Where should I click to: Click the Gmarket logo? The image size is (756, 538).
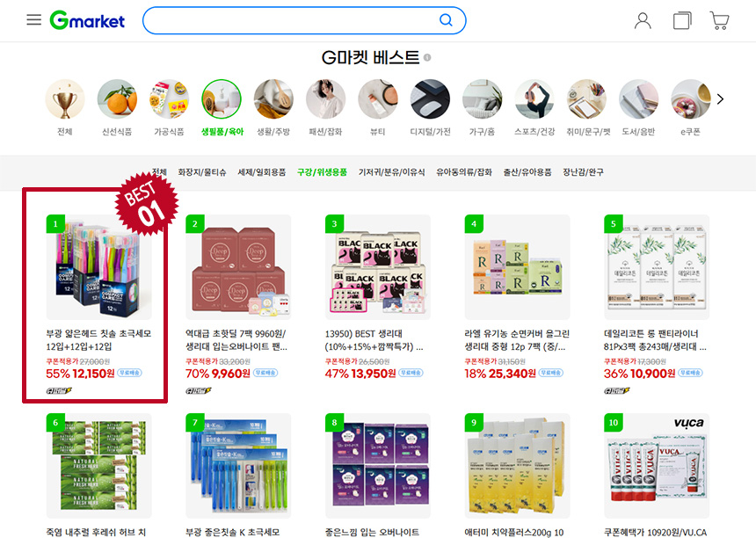(x=87, y=20)
